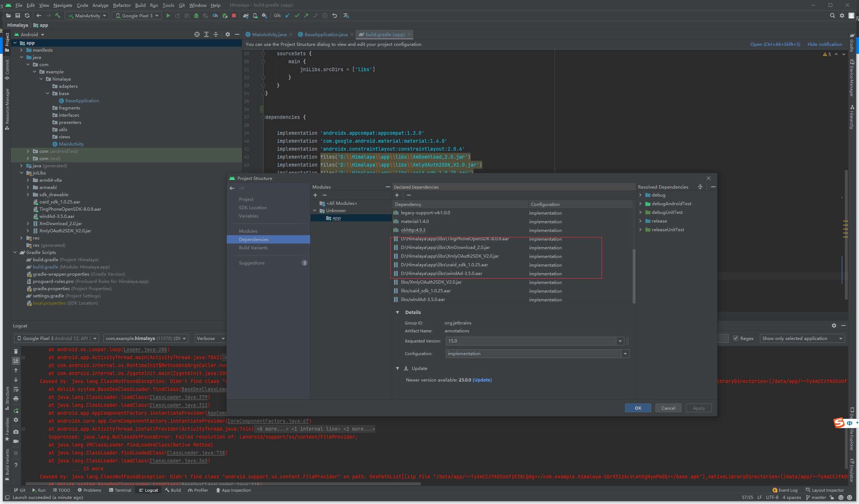Click the Git rollback undo icon

334,16
